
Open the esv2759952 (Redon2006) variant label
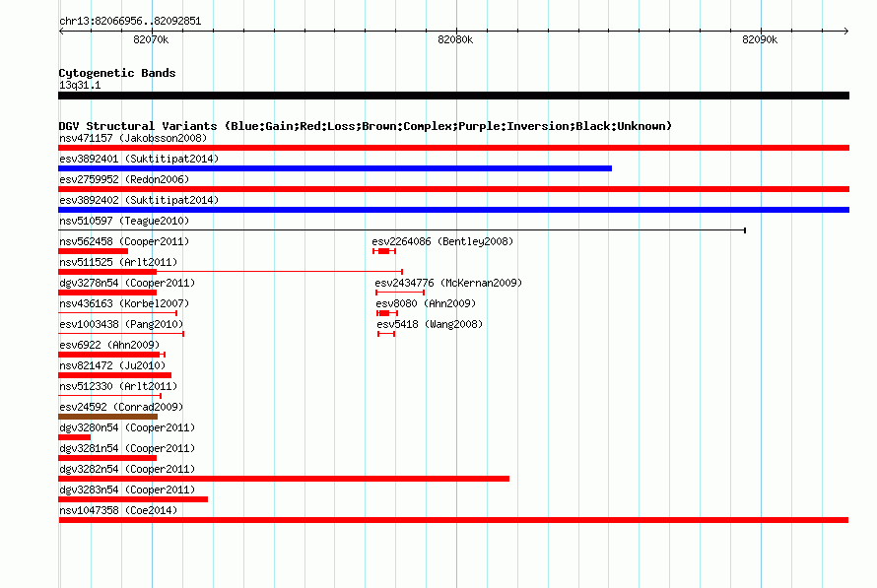click(x=124, y=179)
